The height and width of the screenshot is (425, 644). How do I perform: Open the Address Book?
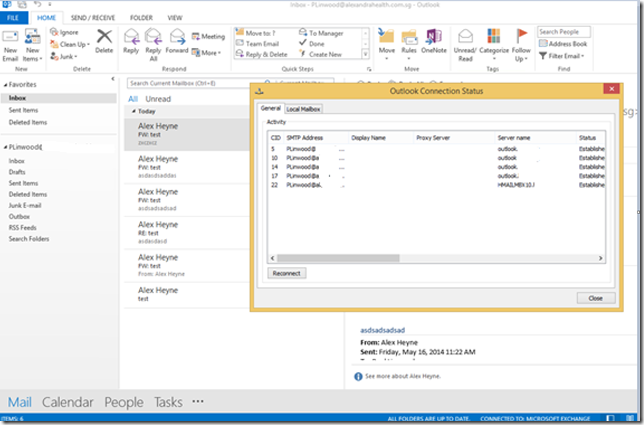click(x=563, y=44)
